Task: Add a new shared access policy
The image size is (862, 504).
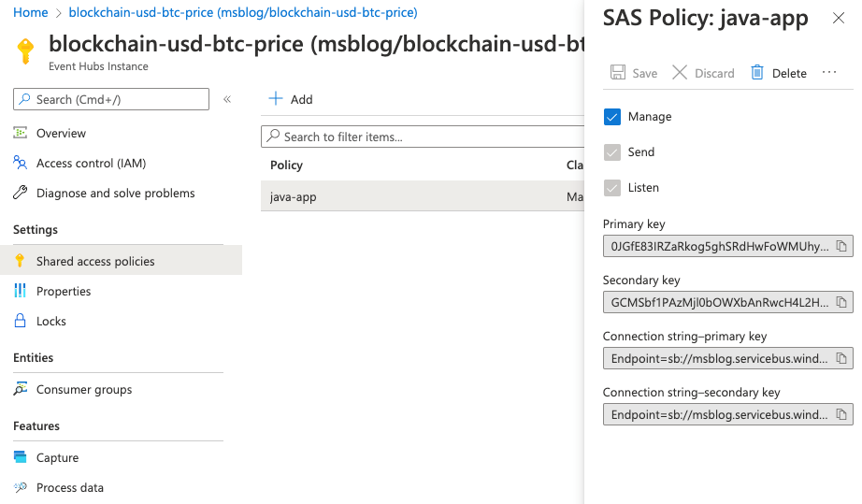Action: pyautogui.click(x=291, y=99)
